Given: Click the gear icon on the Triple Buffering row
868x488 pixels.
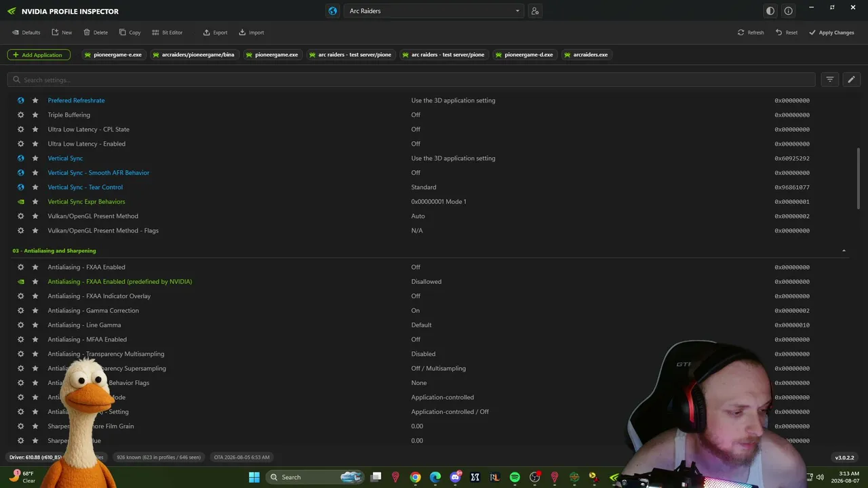Looking at the screenshot, I should [x=21, y=115].
